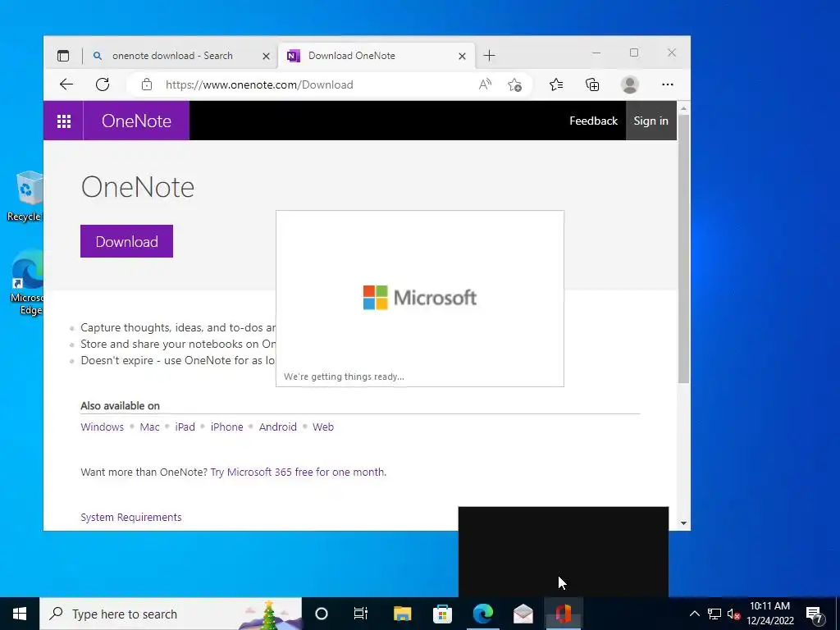Show hidden system tray icons
Screen dimensions: 840x630
[x=694, y=614]
